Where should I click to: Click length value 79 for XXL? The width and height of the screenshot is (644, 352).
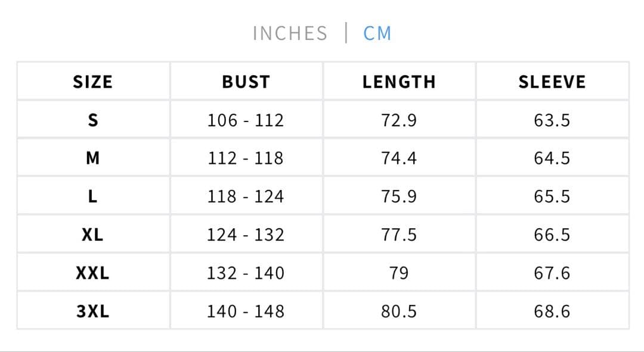[399, 273]
